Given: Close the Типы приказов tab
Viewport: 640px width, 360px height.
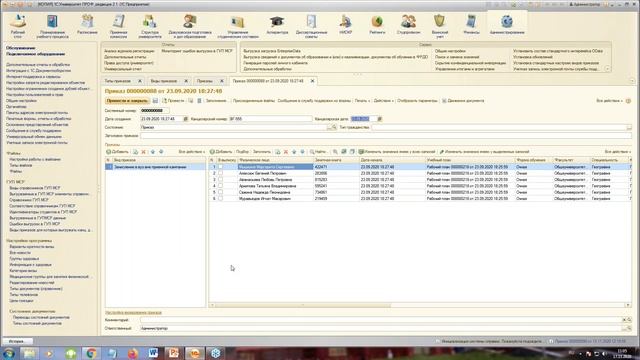Looking at the screenshot, I should coord(140,81).
